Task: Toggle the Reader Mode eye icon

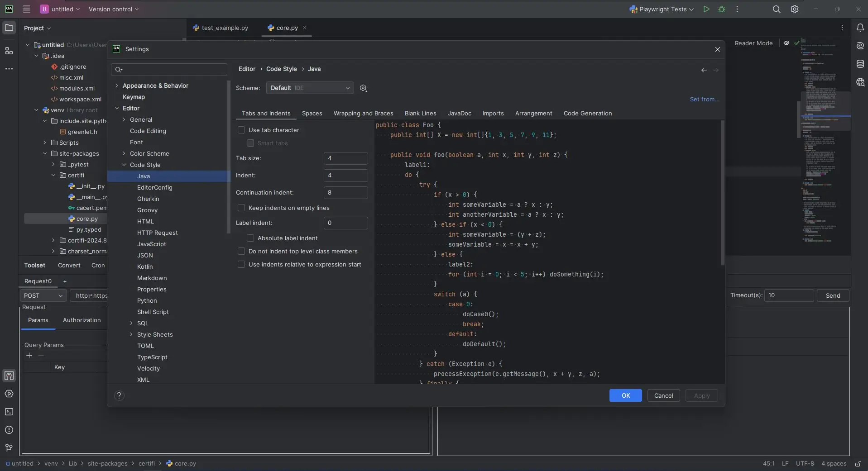Action: coord(786,43)
